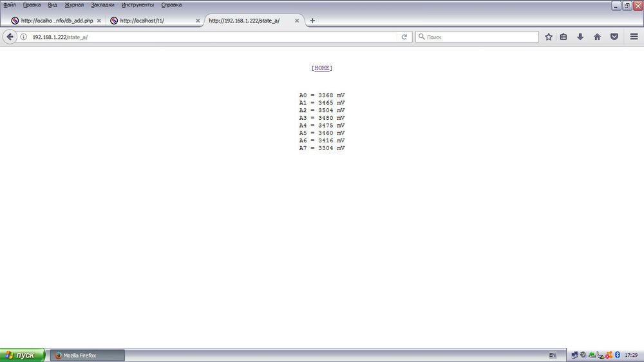This screenshot has height=362, width=644.
Task: Click the 17:29 system clock
Action: 631,355
